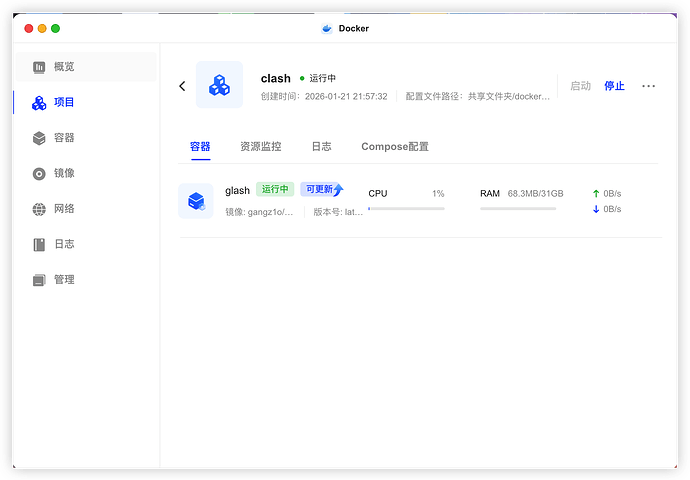Image resolution: width=690 pixels, height=480 pixels.
Task: Open the 镜像 images disc icon
Action: (x=39, y=174)
